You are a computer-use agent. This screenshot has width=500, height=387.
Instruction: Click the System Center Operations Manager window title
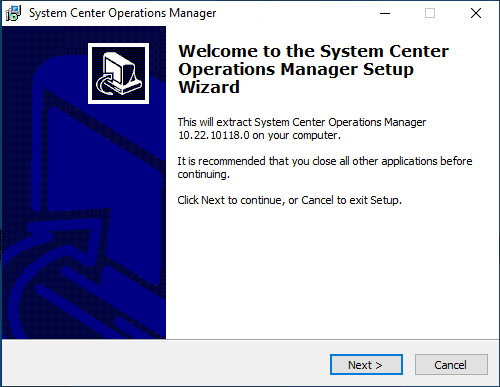tap(122, 13)
